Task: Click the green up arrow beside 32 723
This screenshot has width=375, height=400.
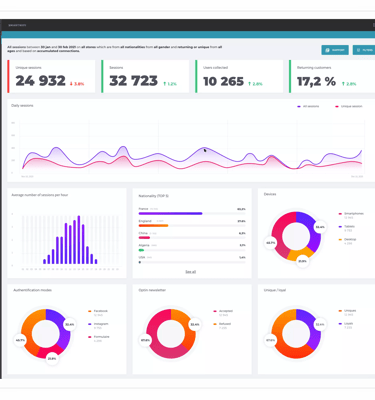Action: click(x=165, y=84)
